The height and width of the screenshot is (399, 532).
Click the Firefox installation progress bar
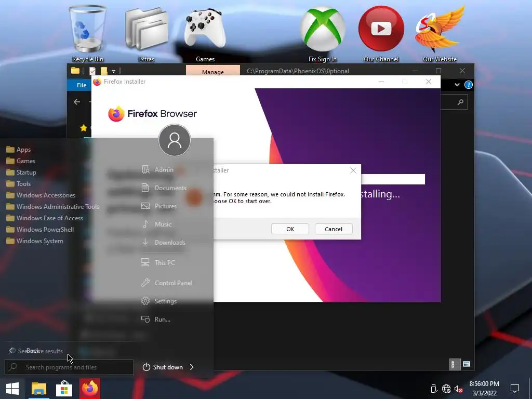click(393, 179)
